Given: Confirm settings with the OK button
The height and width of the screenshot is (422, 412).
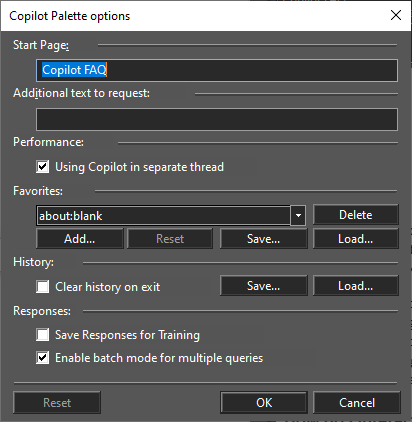Looking at the screenshot, I should [x=264, y=403].
